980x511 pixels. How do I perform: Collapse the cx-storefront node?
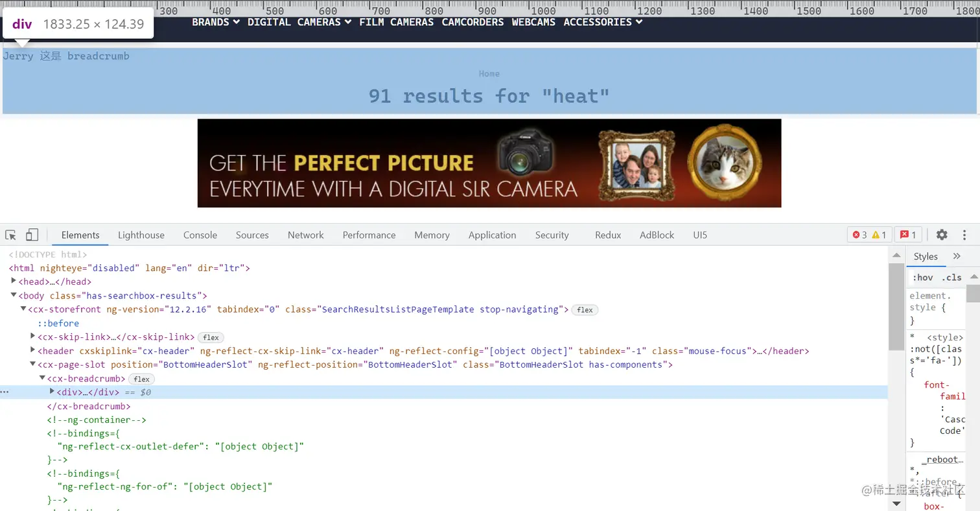pyautogui.click(x=24, y=309)
